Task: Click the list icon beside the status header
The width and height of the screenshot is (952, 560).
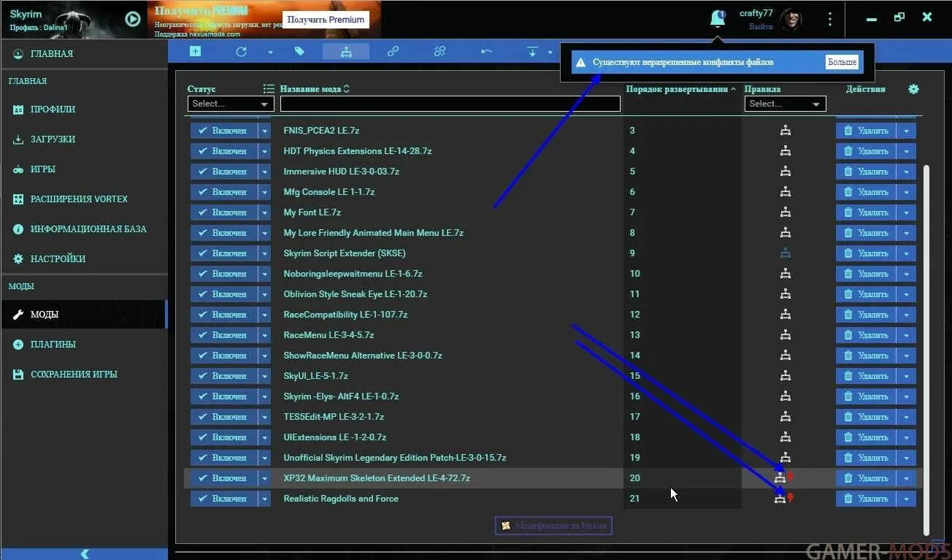Action: click(x=268, y=88)
